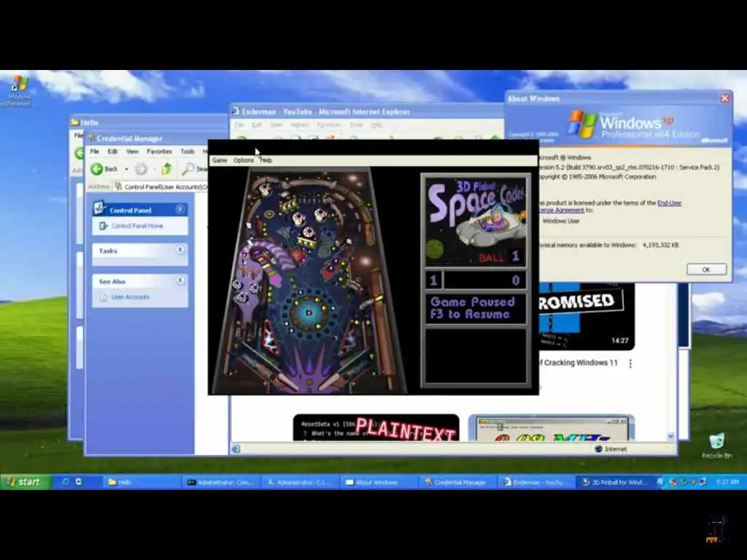Image resolution: width=747 pixels, height=560 pixels.
Task: Click the User Accounts icon under See Also
Action: [x=104, y=297]
